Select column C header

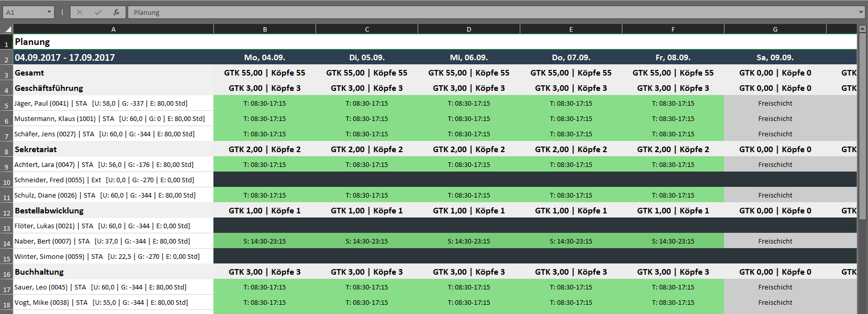pyautogui.click(x=367, y=29)
